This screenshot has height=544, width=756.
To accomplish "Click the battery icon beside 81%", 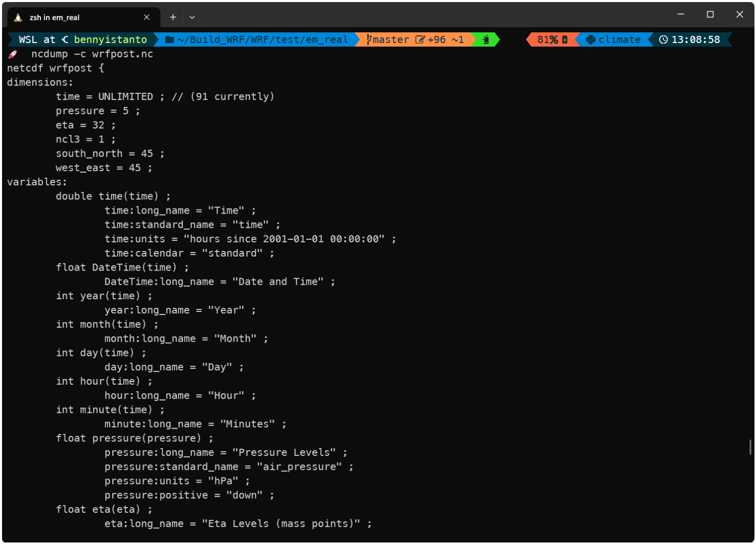I will click(564, 39).
